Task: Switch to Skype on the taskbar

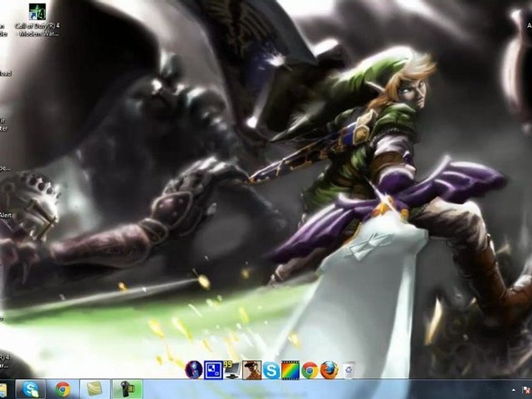Action: click(x=30, y=389)
